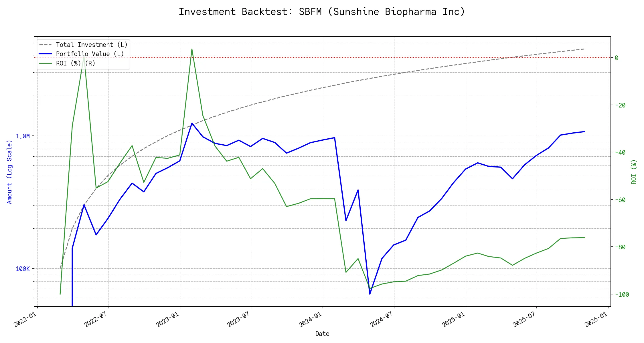Click the Portfolio Value legend entry
The height and width of the screenshot is (343, 644).
pyautogui.click(x=90, y=54)
